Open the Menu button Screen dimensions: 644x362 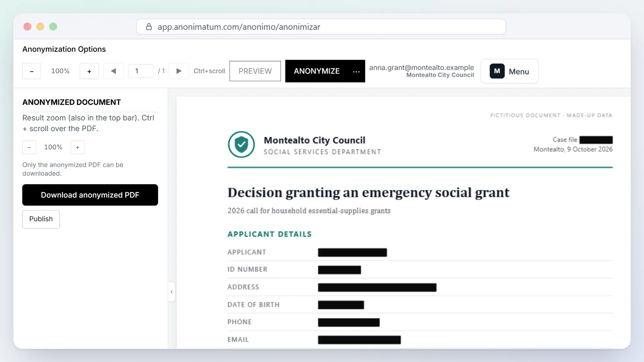click(x=510, y=71)
